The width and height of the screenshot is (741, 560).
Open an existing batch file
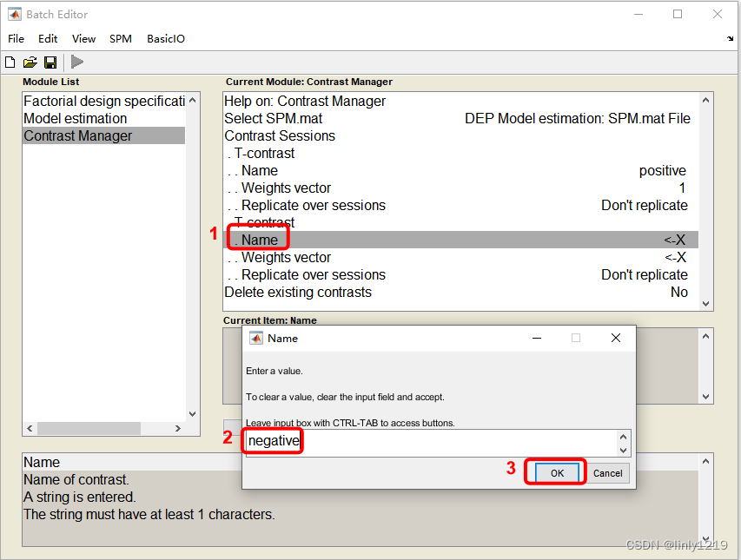point(30,62)
